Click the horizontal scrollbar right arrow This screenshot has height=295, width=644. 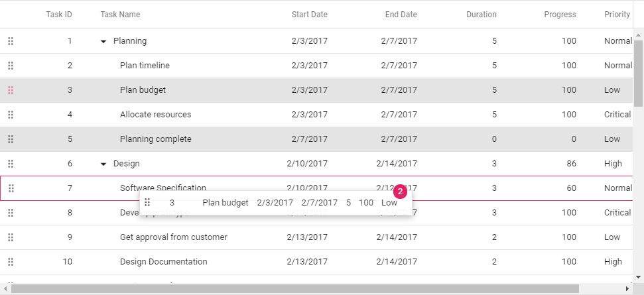pos(627,289)
